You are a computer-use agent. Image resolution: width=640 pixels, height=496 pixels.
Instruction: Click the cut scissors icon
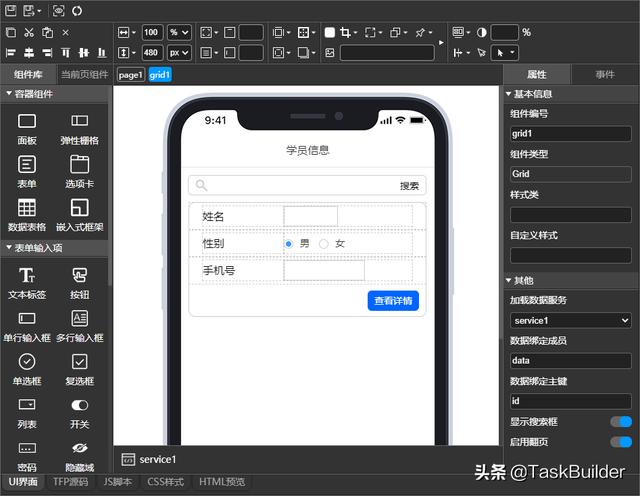[x=29, y=32]
